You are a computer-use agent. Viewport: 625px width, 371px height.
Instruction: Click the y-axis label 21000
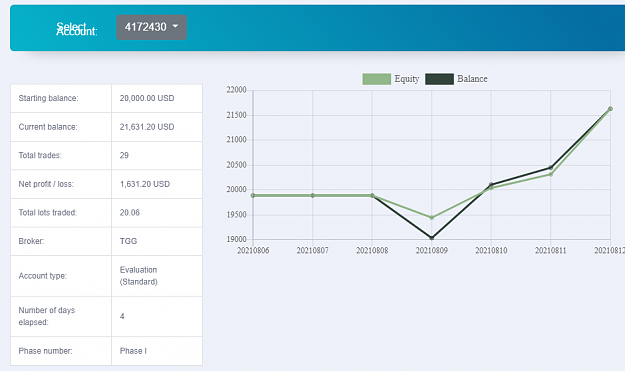pyautogui.click(x=236, y=140)
